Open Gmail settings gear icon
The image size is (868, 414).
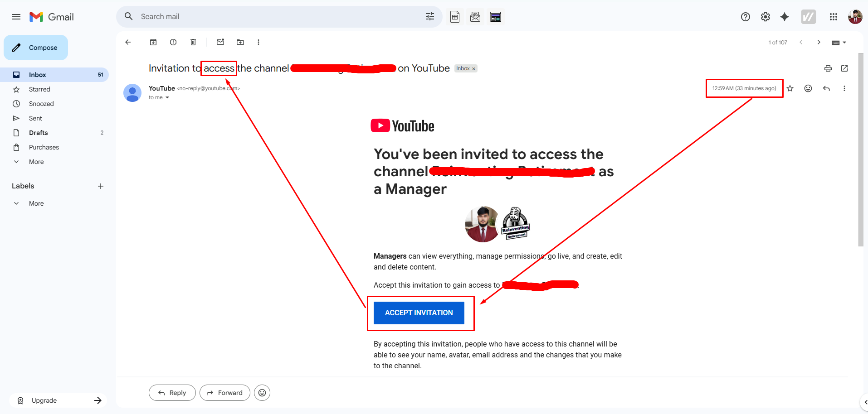click(766, 17)
